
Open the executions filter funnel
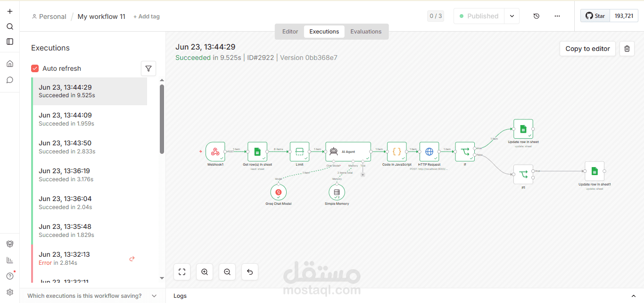click(149, 68)
